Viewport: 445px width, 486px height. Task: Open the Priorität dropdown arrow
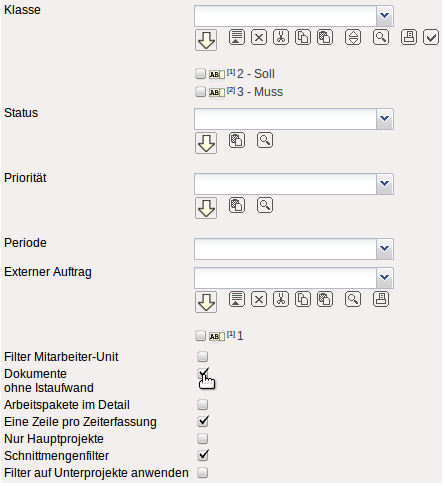click(385, 184)
